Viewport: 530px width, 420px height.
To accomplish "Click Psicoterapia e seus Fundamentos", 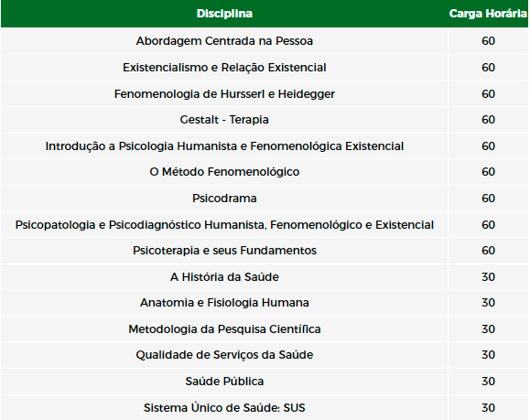I will [x=224, y=251].
